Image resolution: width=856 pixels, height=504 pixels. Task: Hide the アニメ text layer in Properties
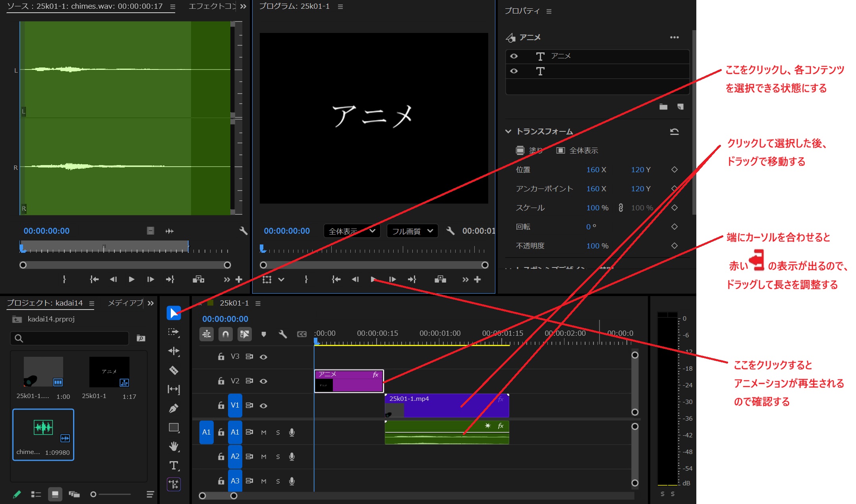[514, 56]
